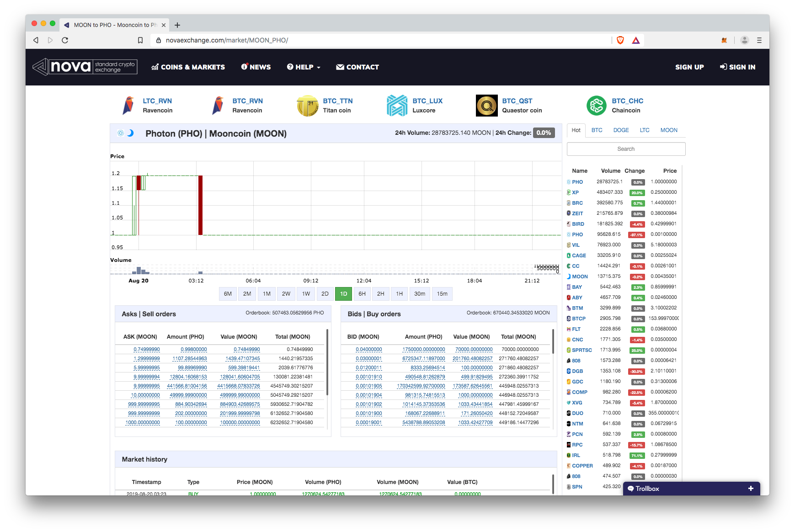The width and height of the screenshot is (795, 532).
Task: Open Coins & Markets page
Action: coord(188,67)
